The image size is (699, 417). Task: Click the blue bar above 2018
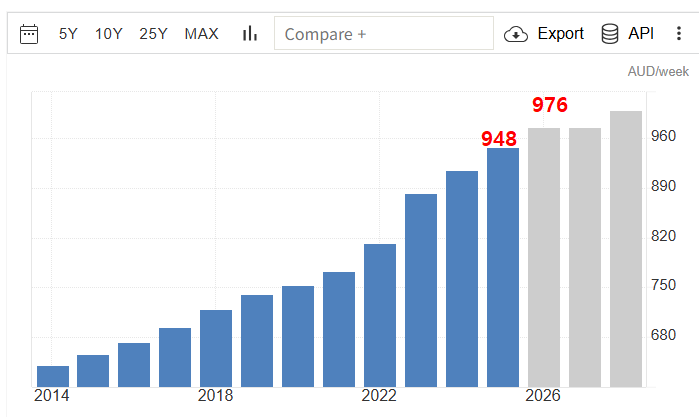(x=216, y=348)
